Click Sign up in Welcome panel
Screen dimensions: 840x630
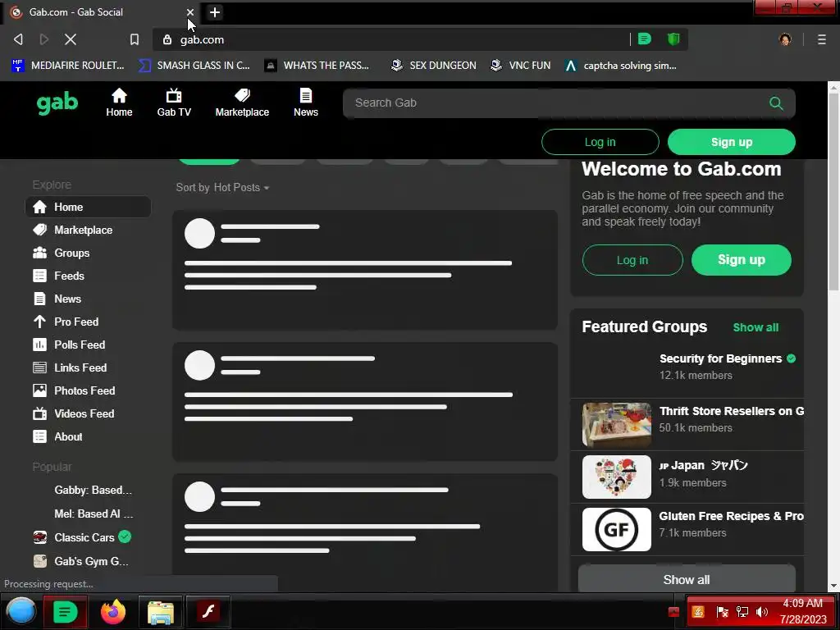742,260
